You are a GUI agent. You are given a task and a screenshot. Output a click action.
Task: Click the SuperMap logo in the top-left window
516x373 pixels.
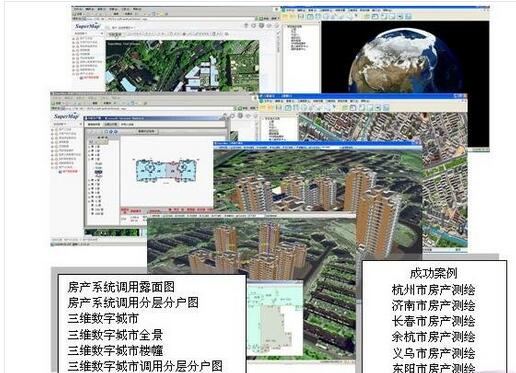click(88, 26)
